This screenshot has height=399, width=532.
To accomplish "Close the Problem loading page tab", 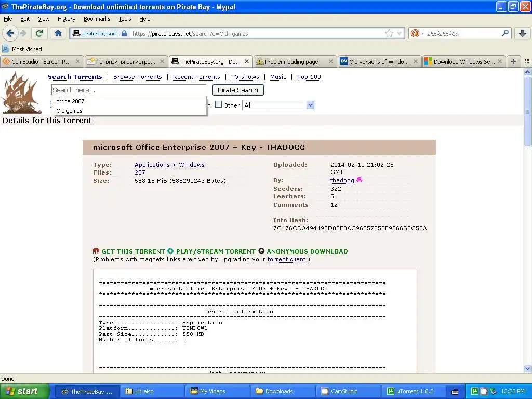I will (x=331, y=61).
